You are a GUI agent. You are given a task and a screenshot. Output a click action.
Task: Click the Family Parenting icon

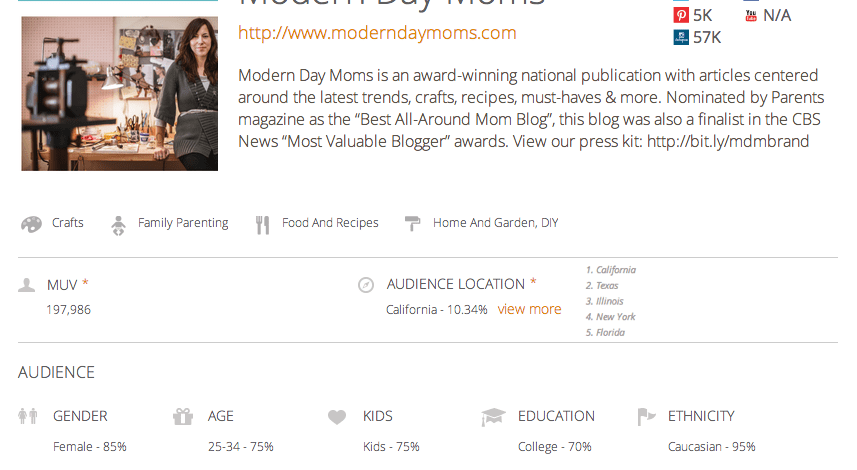[119, 224]
